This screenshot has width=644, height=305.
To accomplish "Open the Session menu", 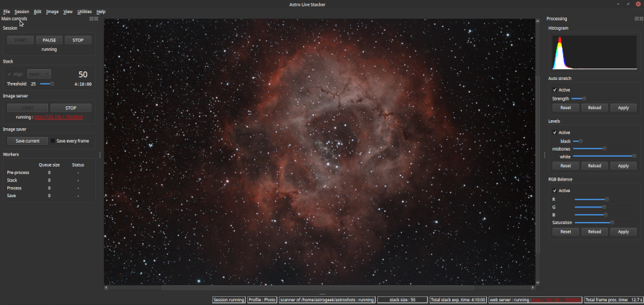I will (22, 12).
